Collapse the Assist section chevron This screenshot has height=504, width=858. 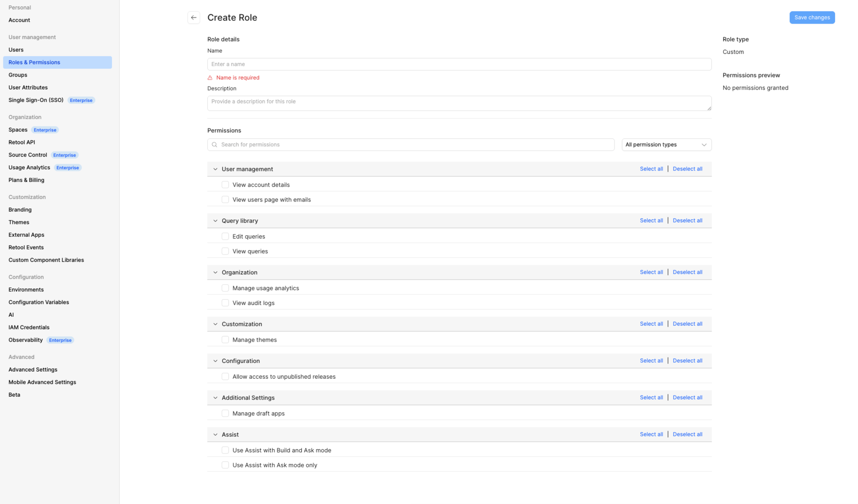click(x=215, y=434)
